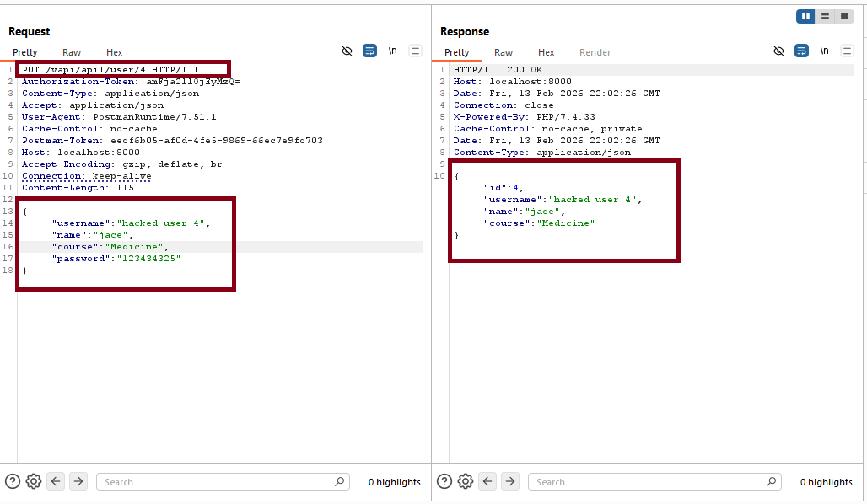Go to next match in Response search
The image size is (867, 504).
click(510, 481)
